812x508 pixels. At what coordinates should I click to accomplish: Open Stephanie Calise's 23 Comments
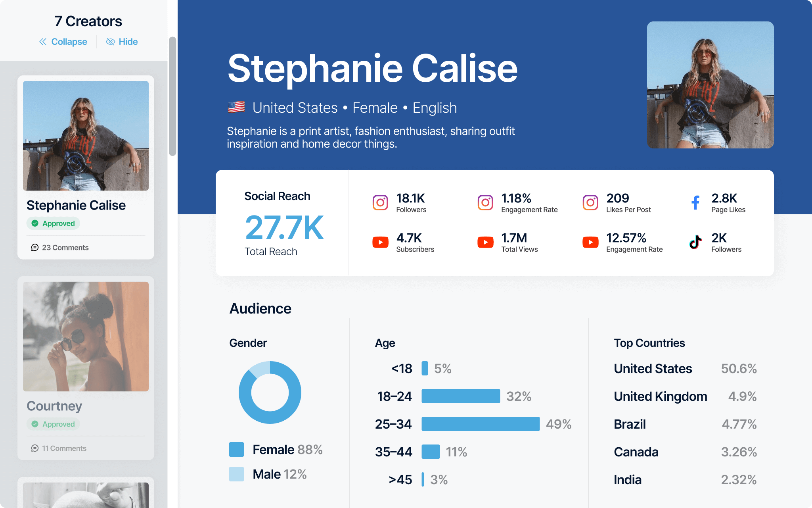click(x=60, y=248)
